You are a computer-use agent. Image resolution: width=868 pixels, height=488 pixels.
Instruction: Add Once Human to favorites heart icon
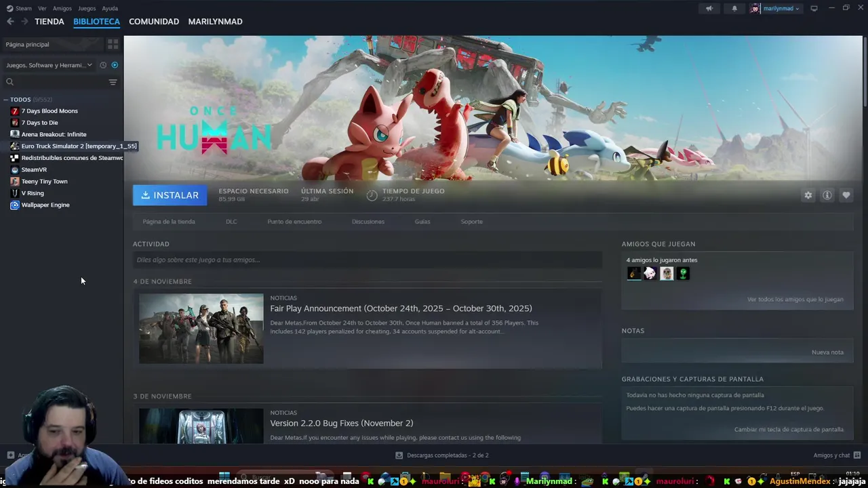(846, 195)
